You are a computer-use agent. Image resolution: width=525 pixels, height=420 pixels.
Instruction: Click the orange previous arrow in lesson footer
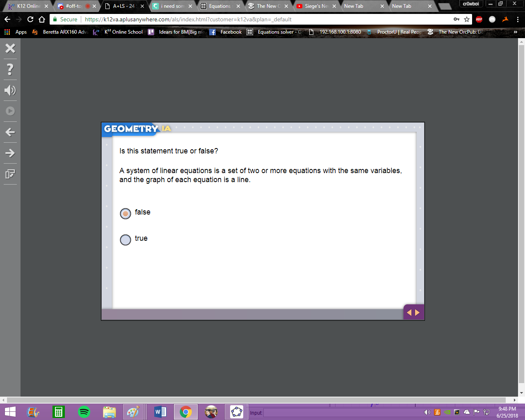(409, 313)
